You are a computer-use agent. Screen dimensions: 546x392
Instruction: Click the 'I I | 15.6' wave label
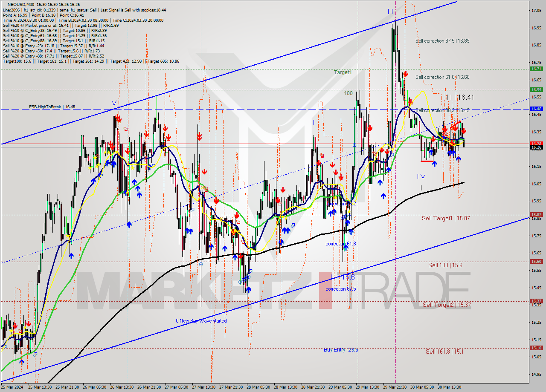(342, 277)
